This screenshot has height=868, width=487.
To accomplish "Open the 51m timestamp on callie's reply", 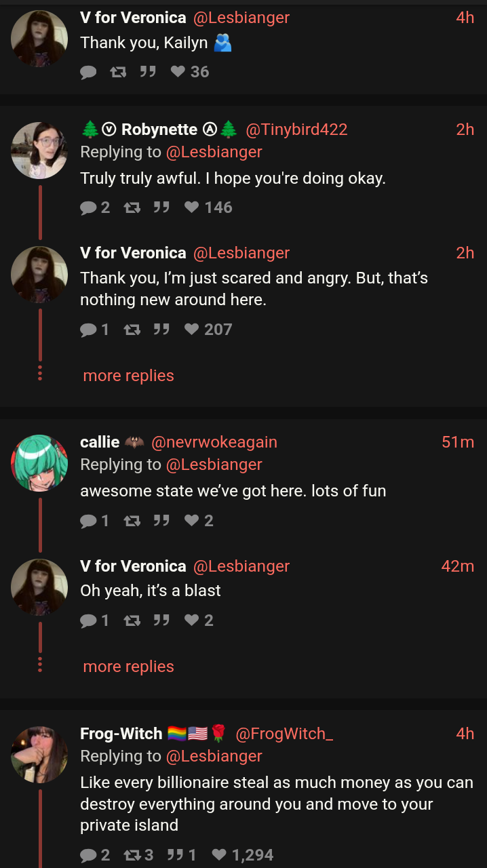I will [x=458, y=442].
